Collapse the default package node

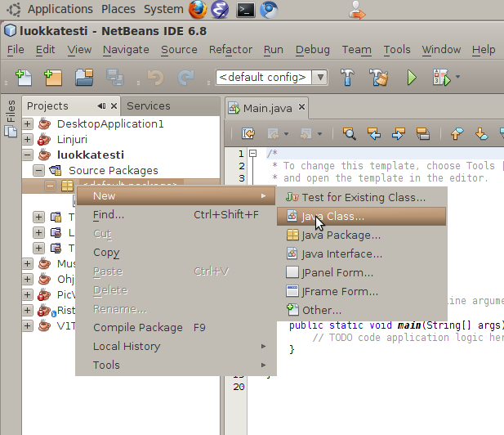coord(50,186)
